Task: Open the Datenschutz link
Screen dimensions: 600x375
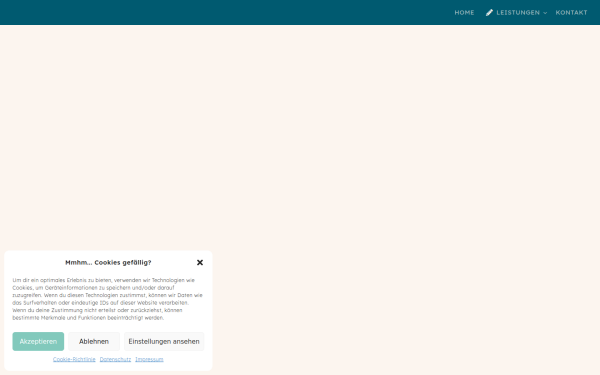Action: 115,359
